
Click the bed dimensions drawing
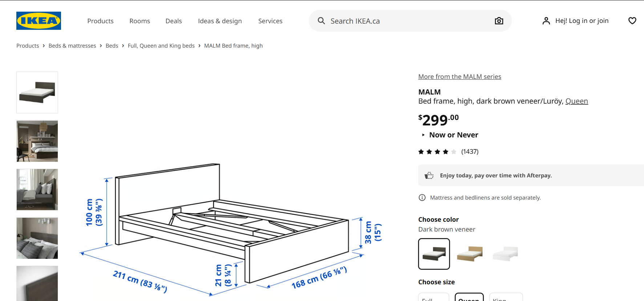(231, 230)
